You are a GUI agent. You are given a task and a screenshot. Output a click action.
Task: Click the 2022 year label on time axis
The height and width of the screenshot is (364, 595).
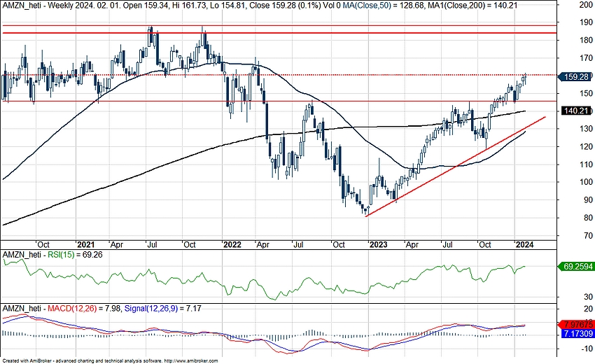pos(232,244)
